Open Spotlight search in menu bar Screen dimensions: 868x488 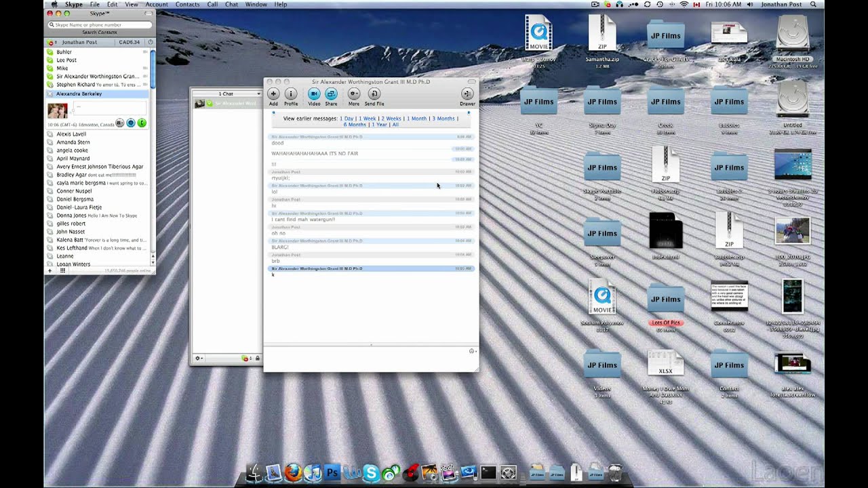click(x=812, y=4)
